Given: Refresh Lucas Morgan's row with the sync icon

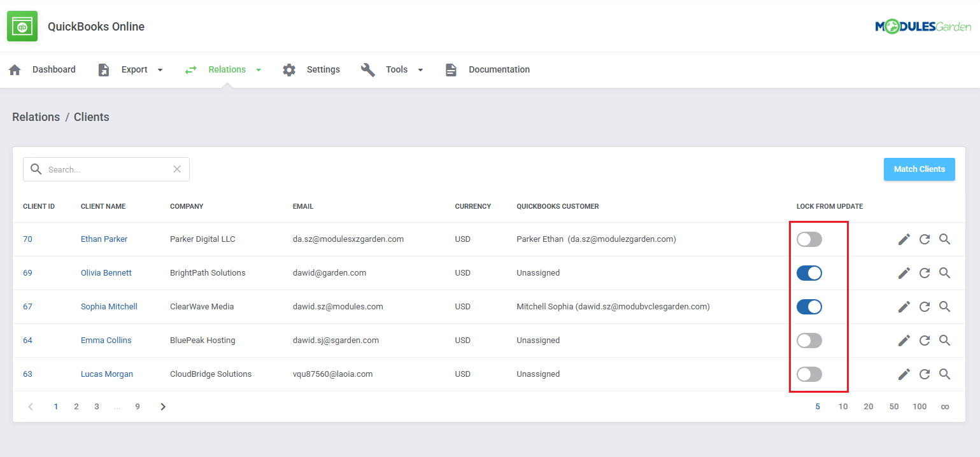Looking at the screenshot, I should point(925,374).
